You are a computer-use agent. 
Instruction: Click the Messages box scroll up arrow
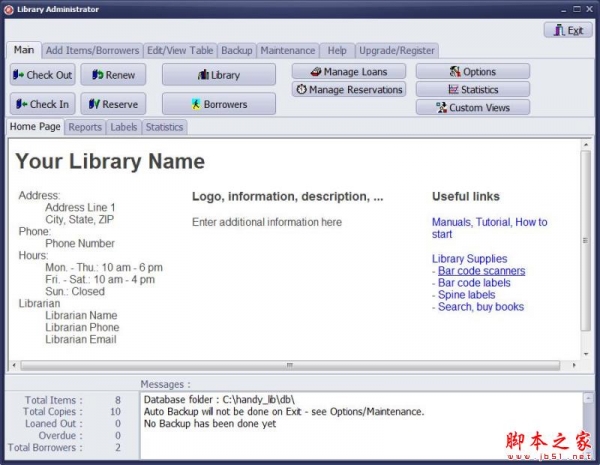click(588, 398)
